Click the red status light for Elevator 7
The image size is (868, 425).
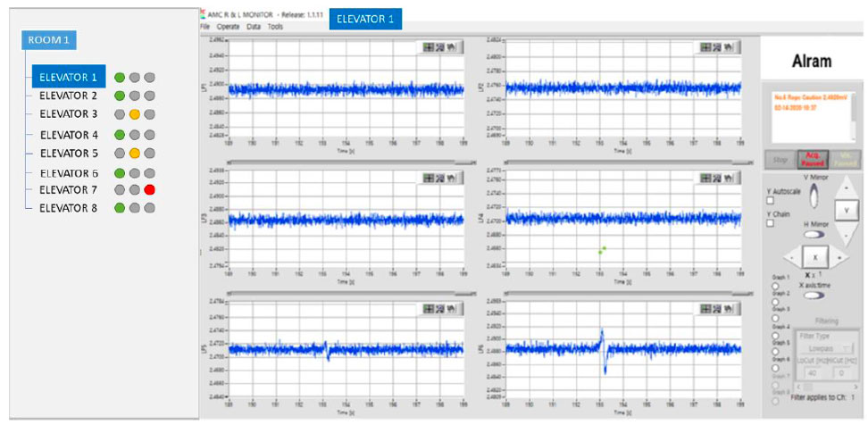point(150,190)
